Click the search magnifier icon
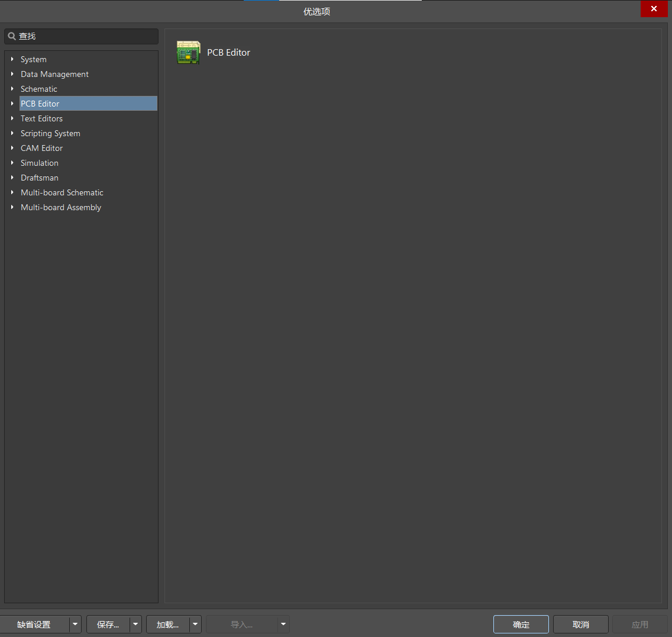The image size is (672, 637). (12, 37)
